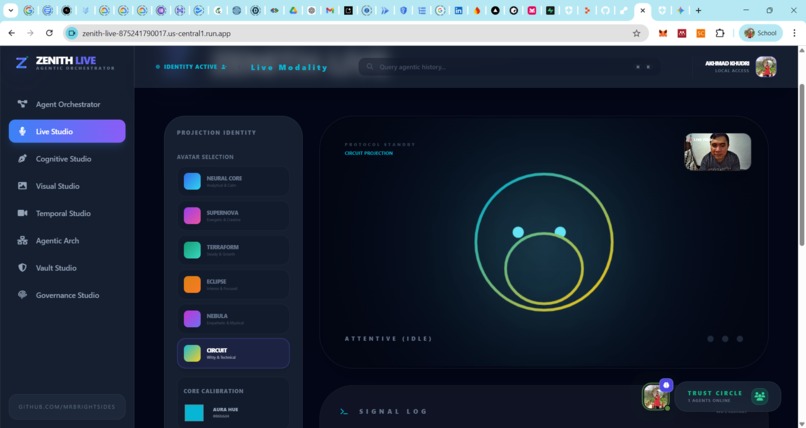The width and height of the screenshot is (806, 428).
Task: Switch to the LinkedIn browser tab
Action: coord(458,10)
